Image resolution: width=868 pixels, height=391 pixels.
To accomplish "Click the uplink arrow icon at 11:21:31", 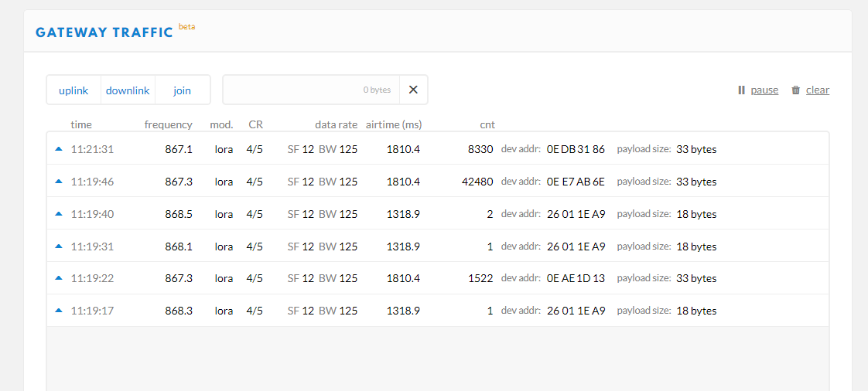I will coord(59,149).
